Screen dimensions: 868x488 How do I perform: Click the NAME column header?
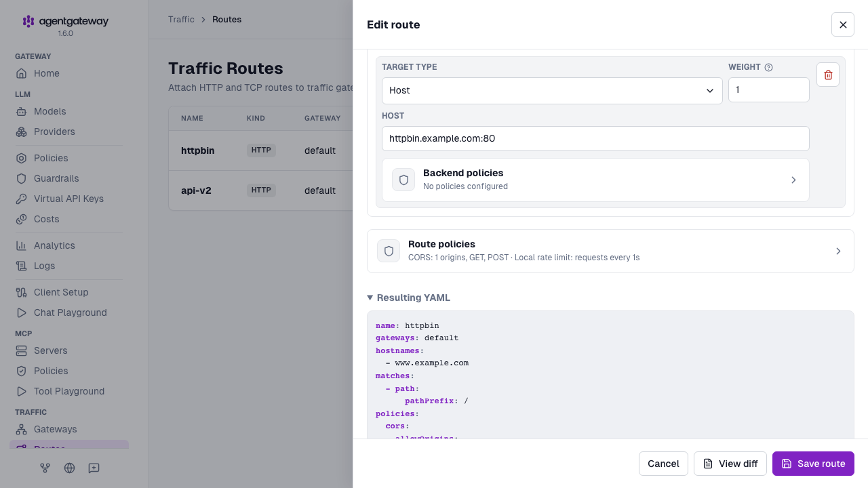click(192, 118)
